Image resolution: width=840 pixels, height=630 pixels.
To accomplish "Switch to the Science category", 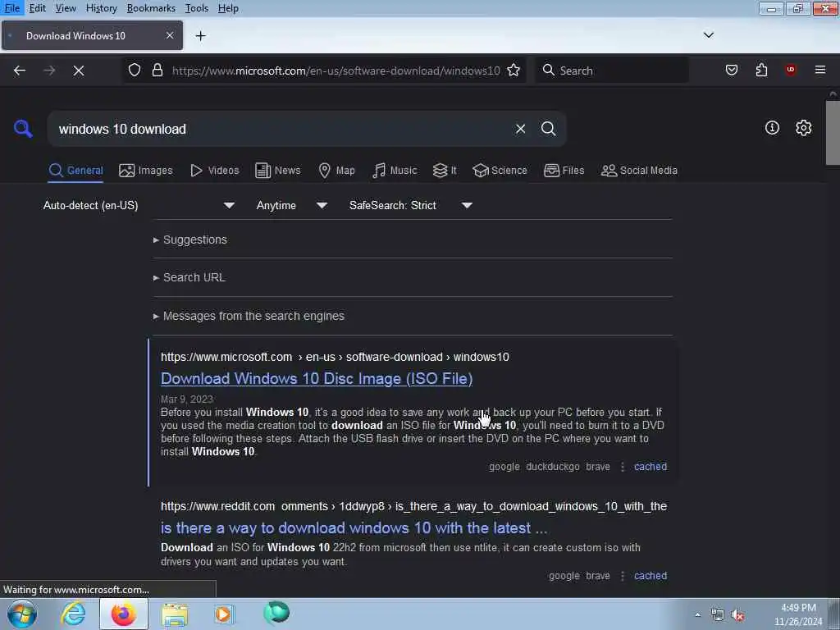I will point(500,171).
